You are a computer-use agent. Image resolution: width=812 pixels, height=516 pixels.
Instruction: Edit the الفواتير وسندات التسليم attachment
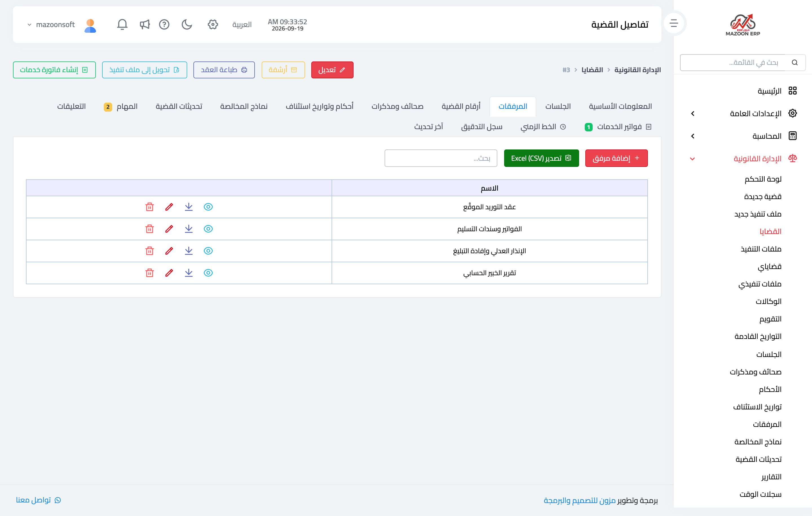tap(169, 229)
